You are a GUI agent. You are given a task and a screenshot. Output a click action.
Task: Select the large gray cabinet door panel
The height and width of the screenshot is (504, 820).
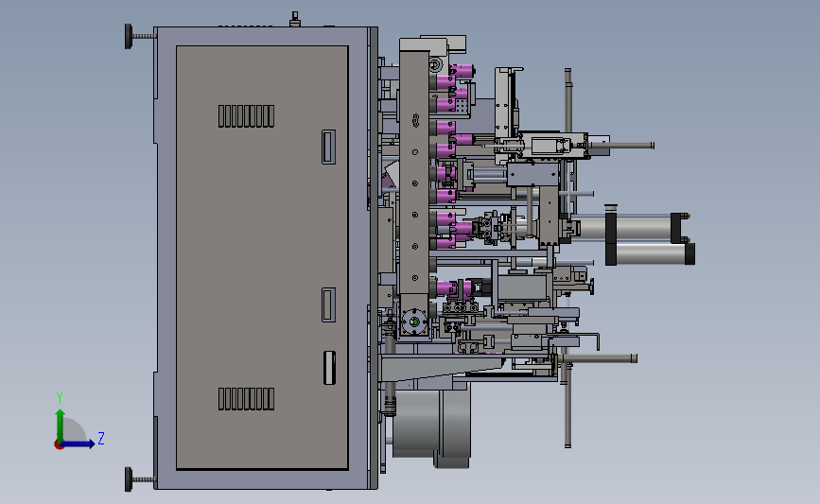click(262, 258)
